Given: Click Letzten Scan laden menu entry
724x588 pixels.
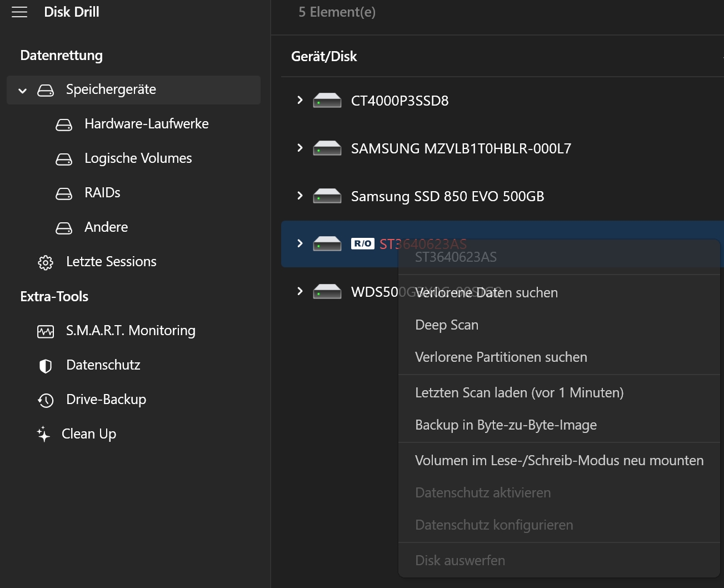Looking at the screenshot, I should click(519, 393).
